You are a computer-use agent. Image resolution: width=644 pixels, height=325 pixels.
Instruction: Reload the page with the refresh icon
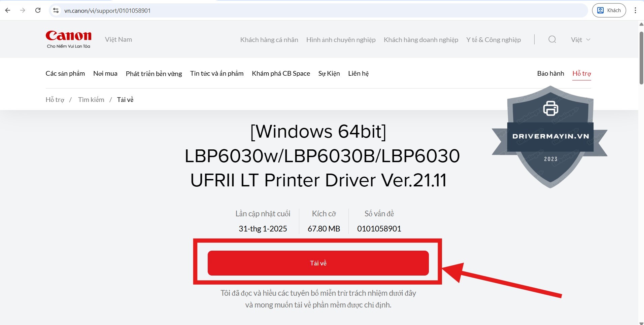click(x=38, y=10)
